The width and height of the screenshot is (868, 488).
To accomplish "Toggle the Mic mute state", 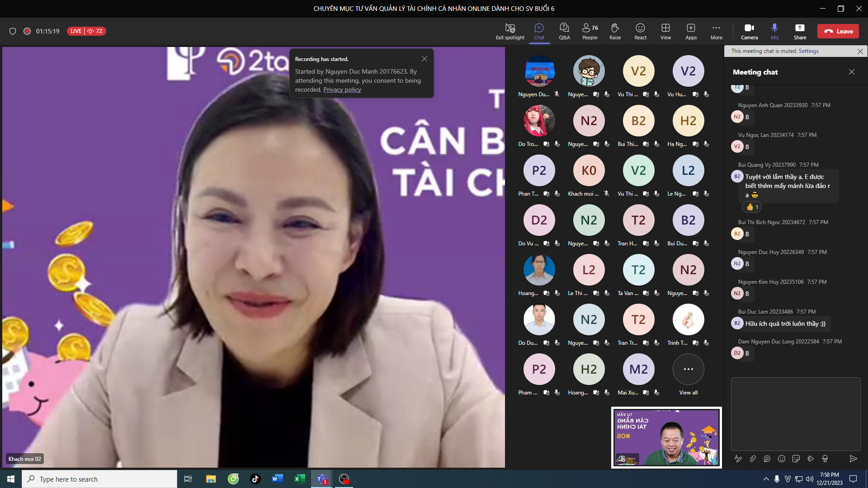I will pyautogui.click(x=775, y=31).
